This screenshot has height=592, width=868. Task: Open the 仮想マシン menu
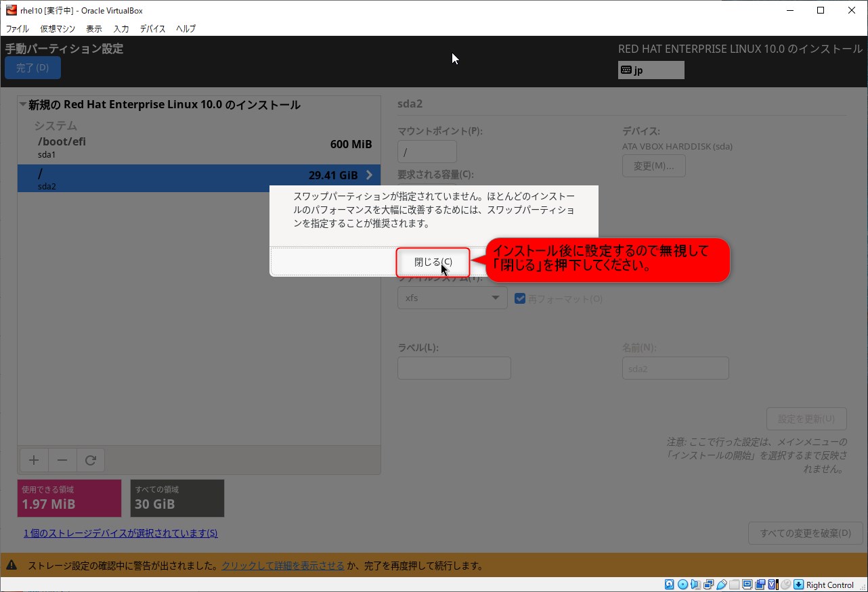click(58, 28)
